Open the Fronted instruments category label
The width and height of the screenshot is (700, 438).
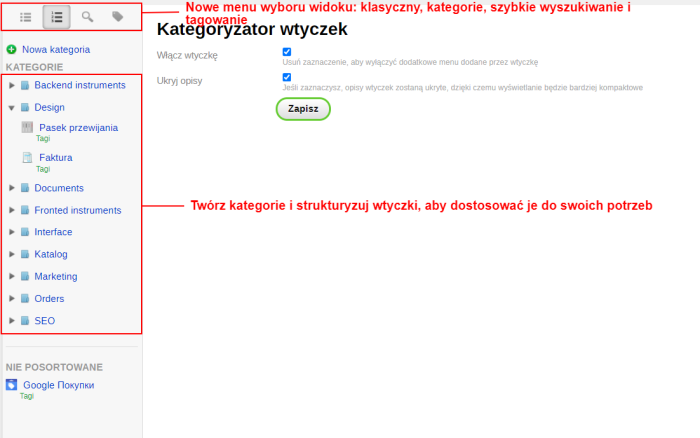pos(78,210)
